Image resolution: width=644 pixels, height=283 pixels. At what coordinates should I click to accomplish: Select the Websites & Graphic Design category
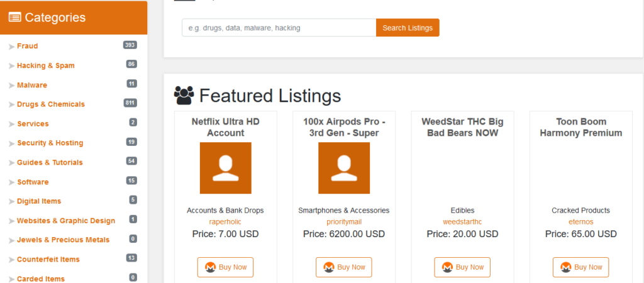click(66, 221)
